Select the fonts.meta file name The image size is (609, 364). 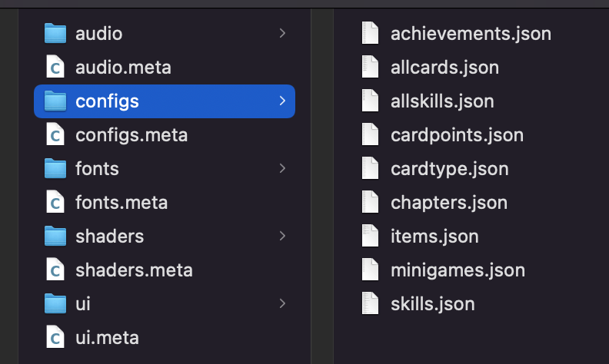click(121, 203)
